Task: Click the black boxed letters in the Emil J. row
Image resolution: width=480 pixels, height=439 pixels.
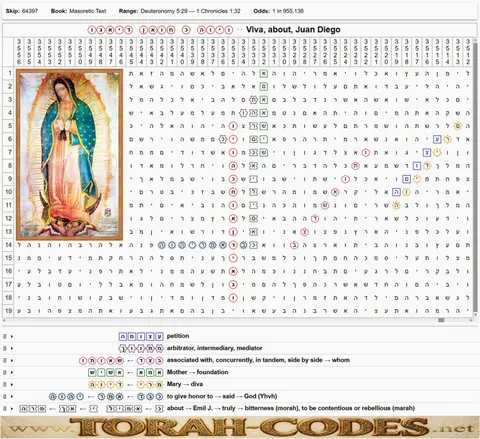Action: 91,408
